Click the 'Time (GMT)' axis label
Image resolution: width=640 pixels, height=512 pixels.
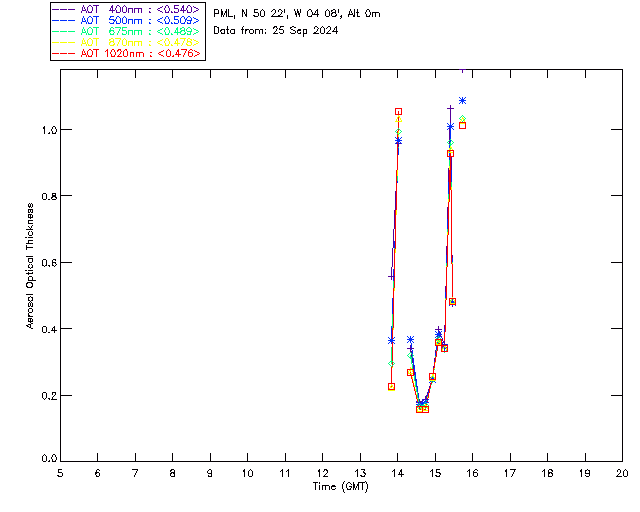[x=340, y=487]
